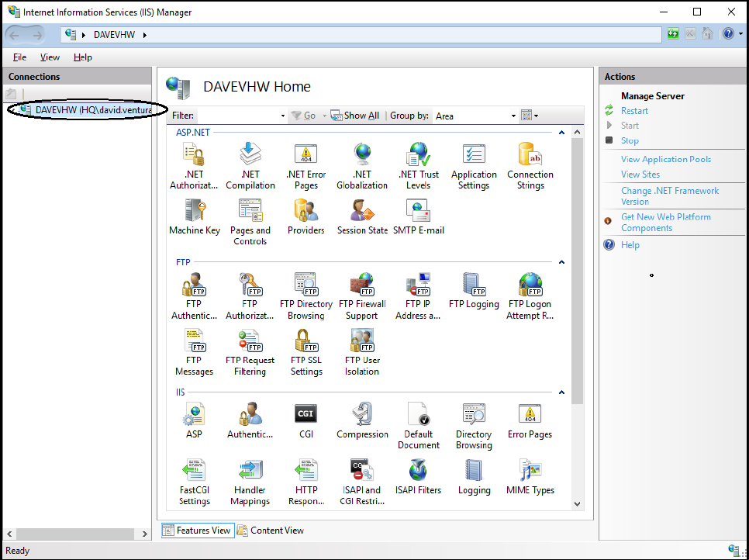749x560 pixels.
Task: Click View Sites link
Action: (x=640, y=175)
